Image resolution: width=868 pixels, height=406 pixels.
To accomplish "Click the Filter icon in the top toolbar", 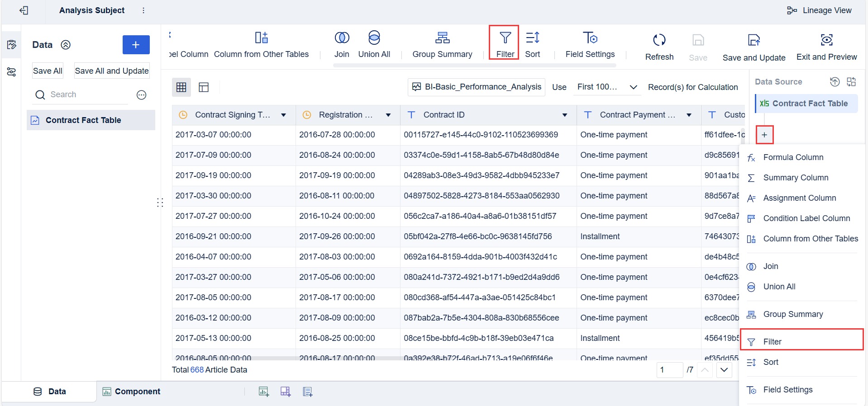I will pyautogui.click(x=505, y=38).
